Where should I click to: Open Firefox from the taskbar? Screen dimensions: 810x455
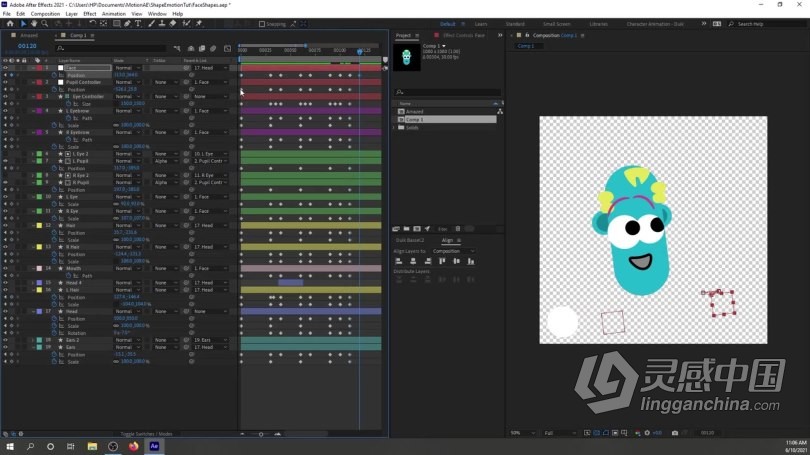coord(133,446)
